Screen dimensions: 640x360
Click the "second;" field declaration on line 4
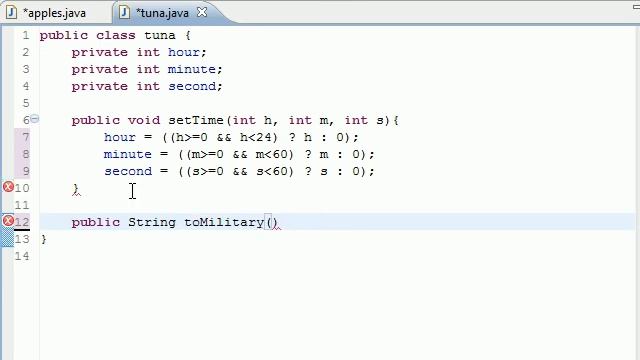point(195,86)
